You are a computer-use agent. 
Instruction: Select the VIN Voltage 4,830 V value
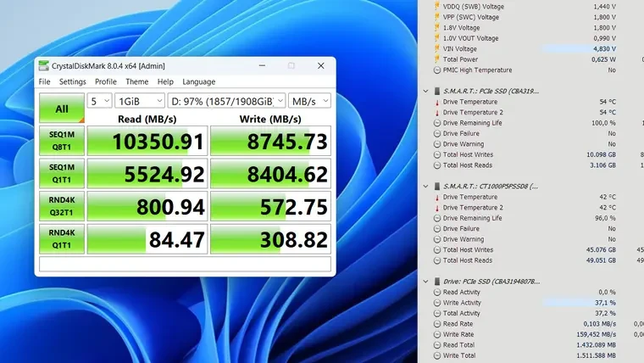pos(604,49)
